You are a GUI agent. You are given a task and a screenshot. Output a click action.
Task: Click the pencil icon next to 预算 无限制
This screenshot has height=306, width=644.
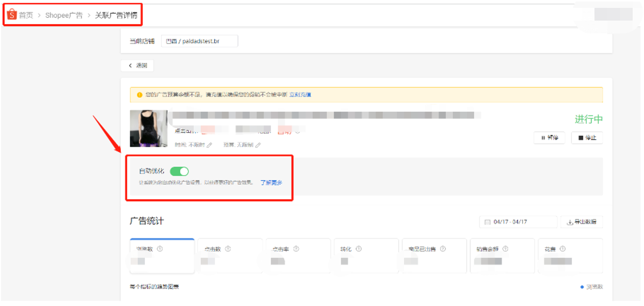pyautogui.click(x=258, y=145)
